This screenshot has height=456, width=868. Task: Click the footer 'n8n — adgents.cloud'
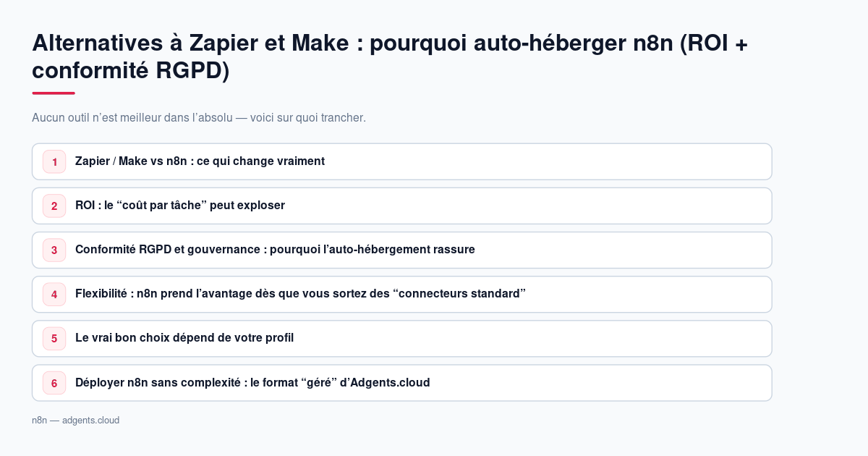[75, 420]
